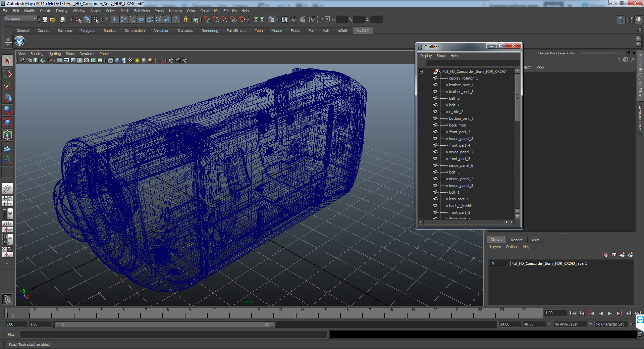The width and height of the screenshot is (644, 349).
Task: Toggle make live magnet icon
Action: 242,20
